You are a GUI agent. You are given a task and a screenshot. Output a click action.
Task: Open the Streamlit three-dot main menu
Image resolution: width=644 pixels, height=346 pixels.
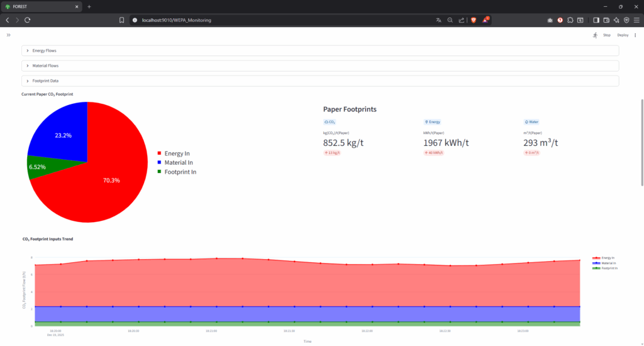coord(635,35)
